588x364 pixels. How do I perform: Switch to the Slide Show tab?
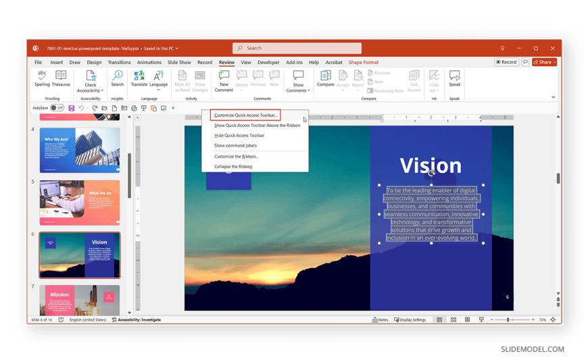pos(179,62)
